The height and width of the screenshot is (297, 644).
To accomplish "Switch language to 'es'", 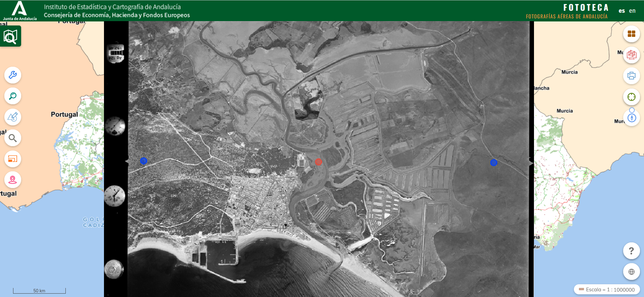I will click(622, 11).
